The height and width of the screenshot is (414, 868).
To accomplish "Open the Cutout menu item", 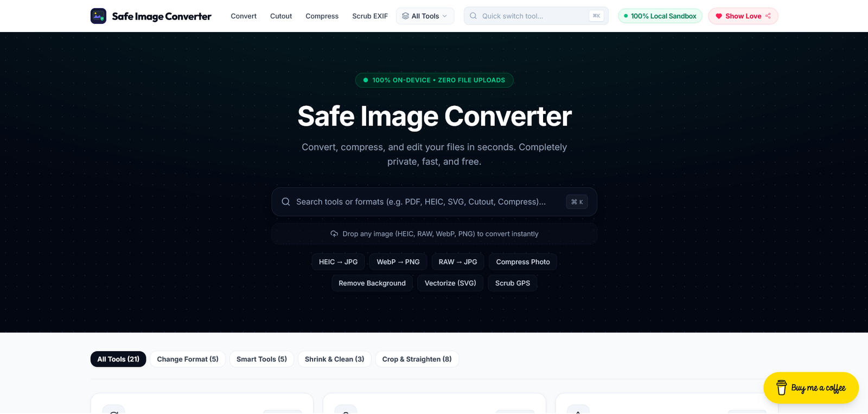I will [281, 16].
